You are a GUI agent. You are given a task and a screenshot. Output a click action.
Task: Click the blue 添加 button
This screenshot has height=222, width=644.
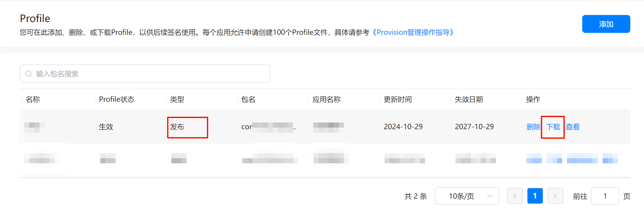(606, 24)
